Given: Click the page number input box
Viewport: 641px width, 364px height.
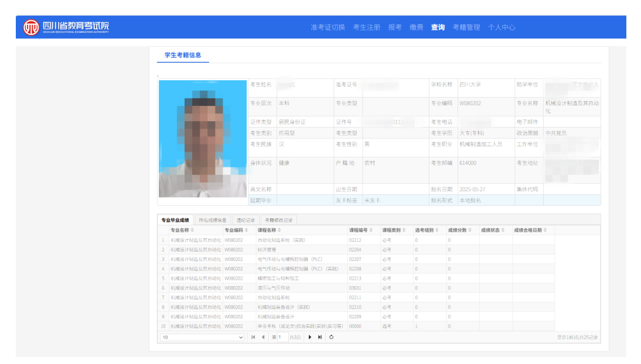Looking at the screenshot, I should coord(283,337).
